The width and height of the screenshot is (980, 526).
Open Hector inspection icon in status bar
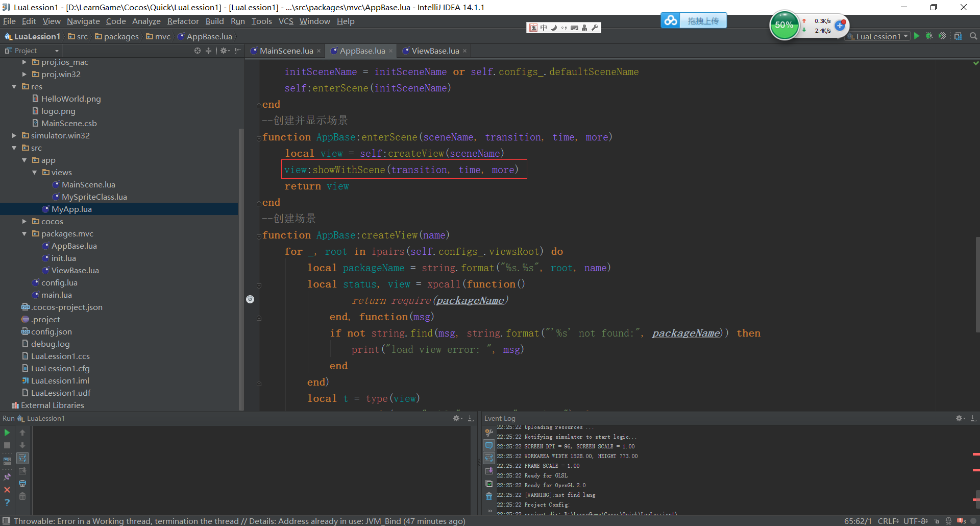[x=949, y=521]
